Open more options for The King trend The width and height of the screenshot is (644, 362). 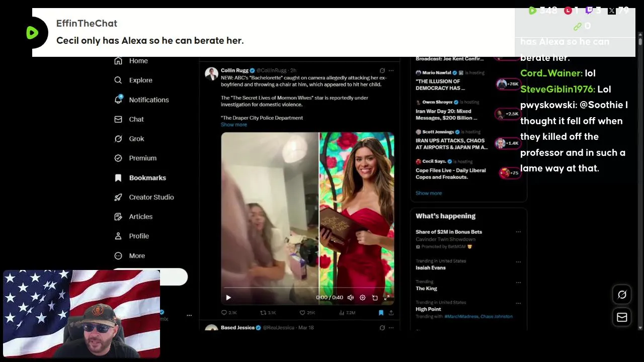518,283
